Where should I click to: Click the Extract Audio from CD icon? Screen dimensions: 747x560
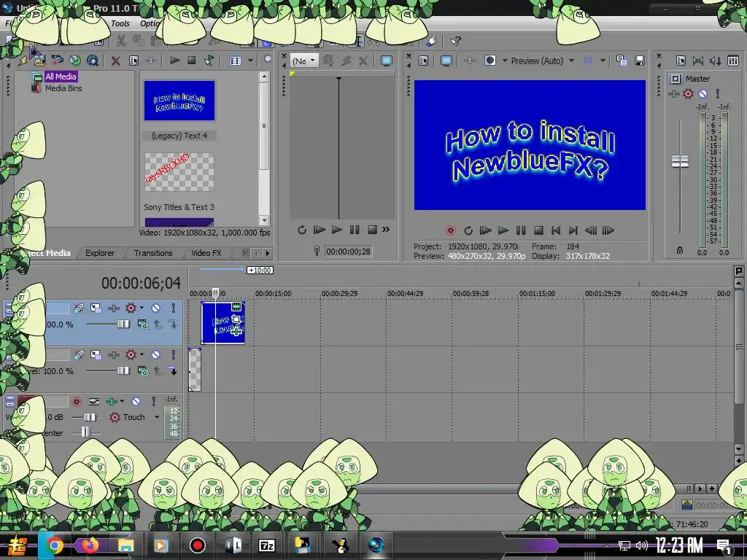tap(75, 61)
